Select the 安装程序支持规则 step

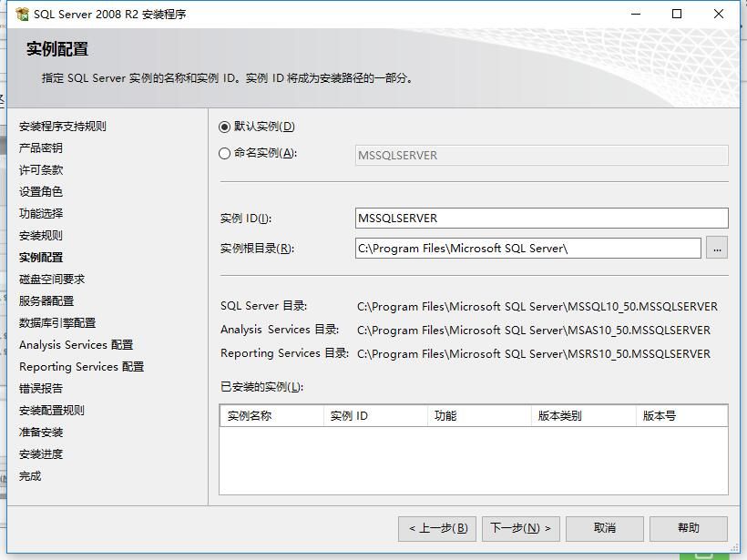[x=63, y=127]
